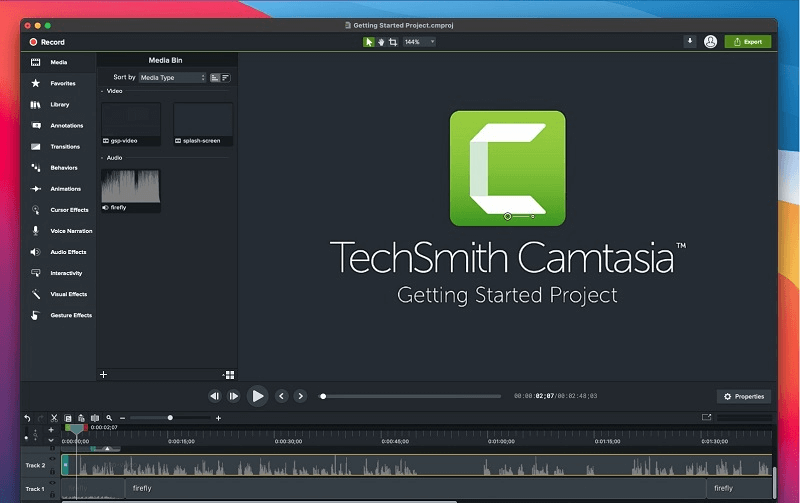800x503 pixels.
Task: Click the Gesture Effects hand icon
Action: point(35,315)
